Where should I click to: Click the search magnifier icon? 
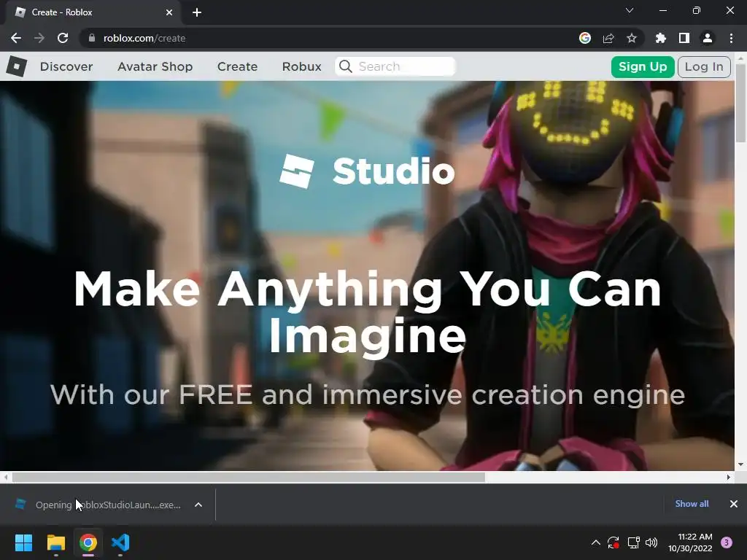(x=346, y=66)
